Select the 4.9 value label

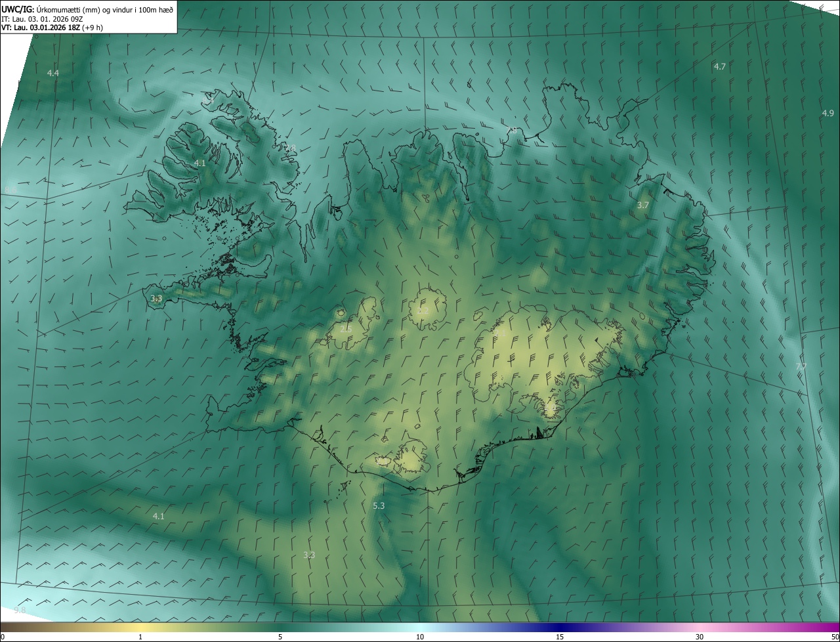[x=828, y=113]
